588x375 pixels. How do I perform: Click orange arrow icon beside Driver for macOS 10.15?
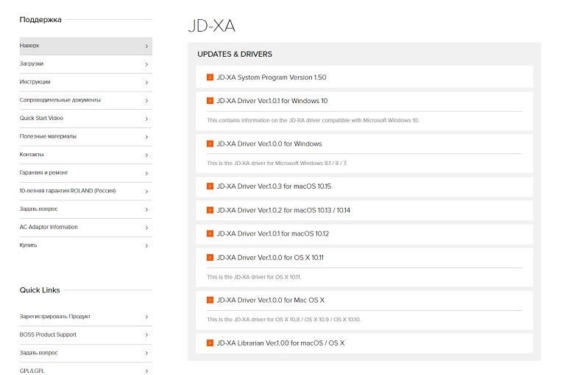210,186
